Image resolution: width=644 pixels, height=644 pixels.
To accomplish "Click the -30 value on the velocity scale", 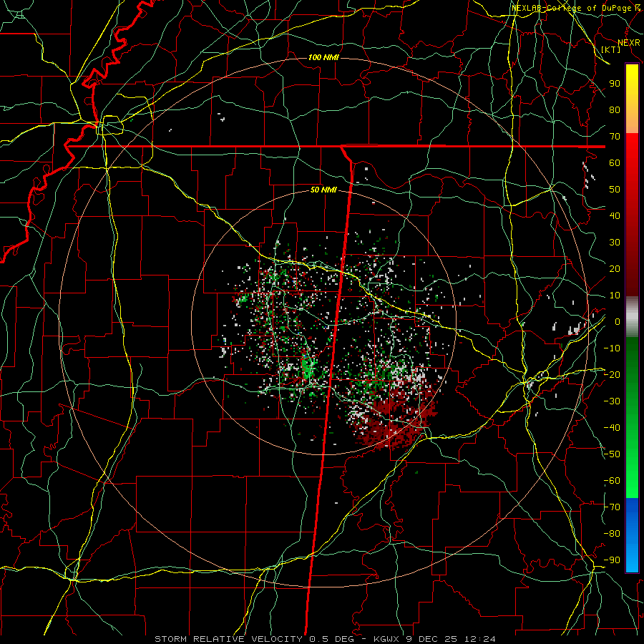I will pyautogui.click(x=612, y=401).
